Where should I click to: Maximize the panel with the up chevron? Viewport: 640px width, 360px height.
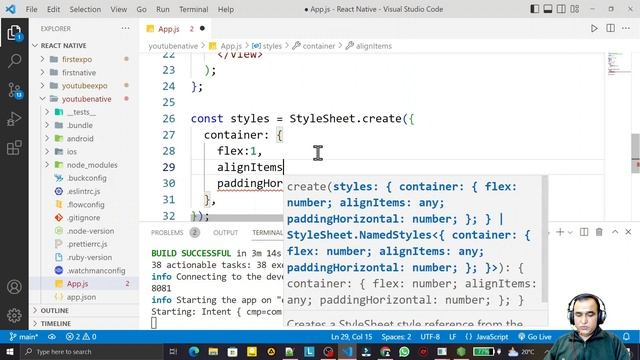(x=615, y=232)
